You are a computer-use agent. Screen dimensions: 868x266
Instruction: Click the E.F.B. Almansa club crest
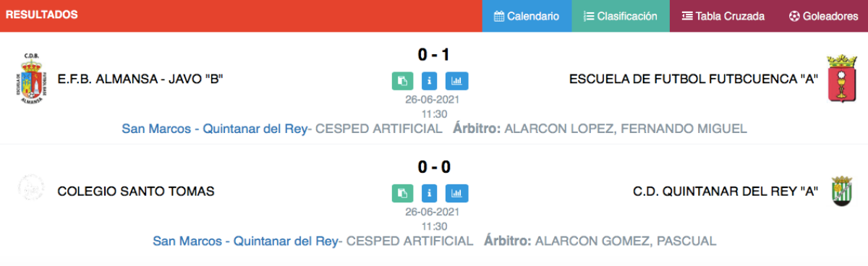coord(32,79)
